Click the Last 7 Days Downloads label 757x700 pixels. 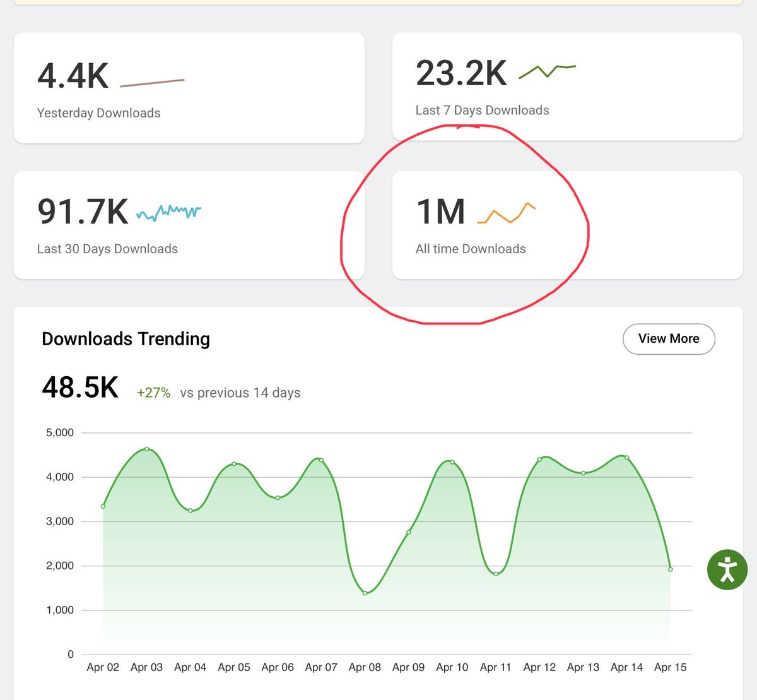click(x=483, y=110)
